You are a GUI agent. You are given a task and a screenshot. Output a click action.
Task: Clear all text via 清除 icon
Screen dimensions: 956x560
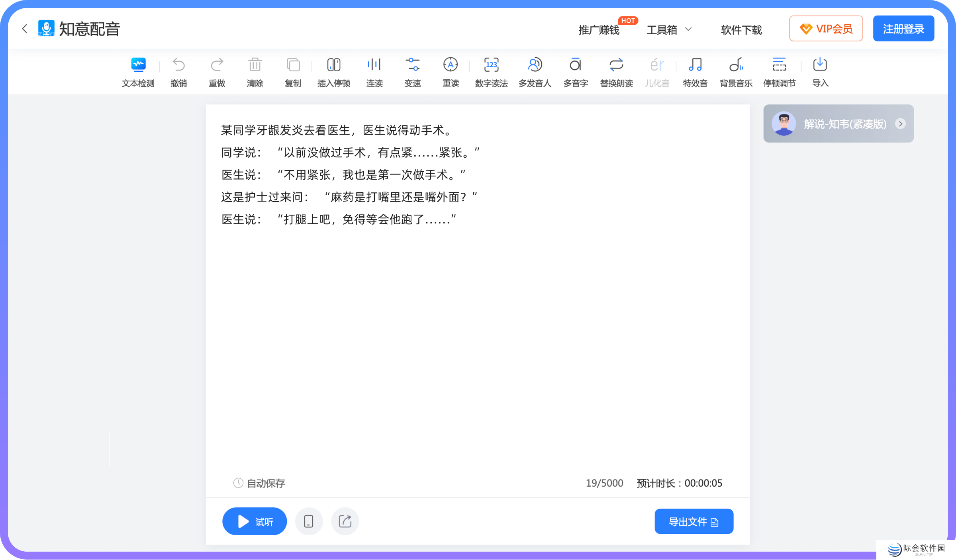tap(255, 72)
